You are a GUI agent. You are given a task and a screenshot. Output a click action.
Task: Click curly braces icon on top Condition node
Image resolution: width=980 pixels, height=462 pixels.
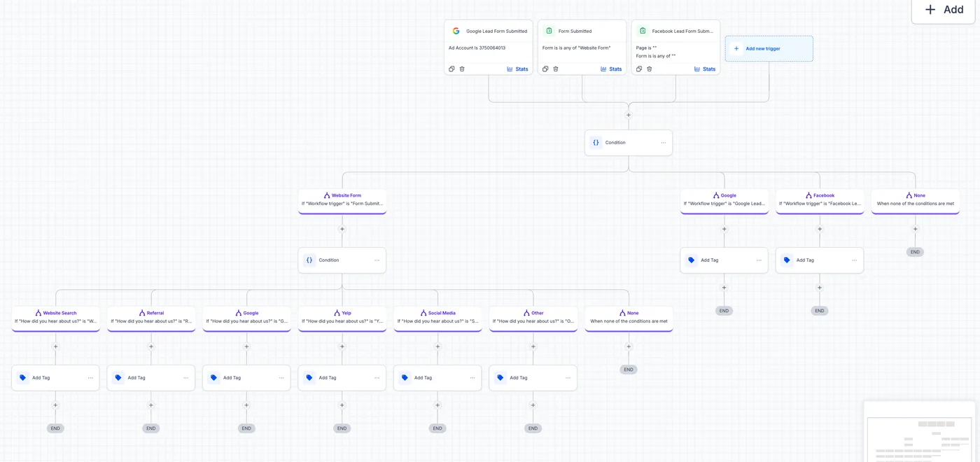(x=596, y=142)
